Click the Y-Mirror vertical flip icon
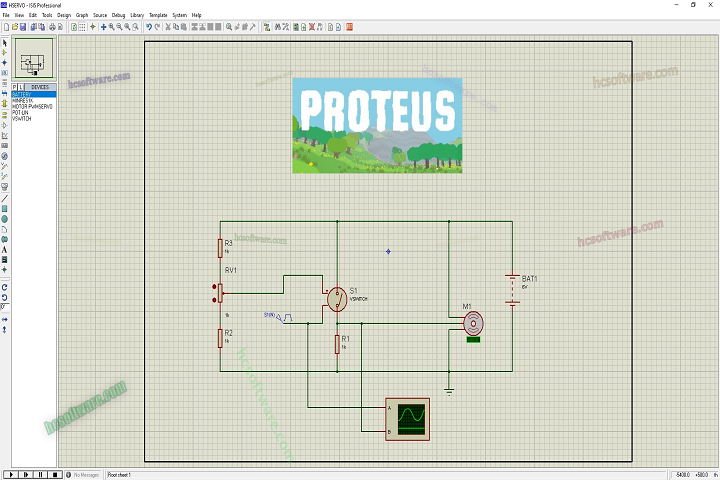The height and width of the screenshot is (480, 720). [x=5, y=330]
